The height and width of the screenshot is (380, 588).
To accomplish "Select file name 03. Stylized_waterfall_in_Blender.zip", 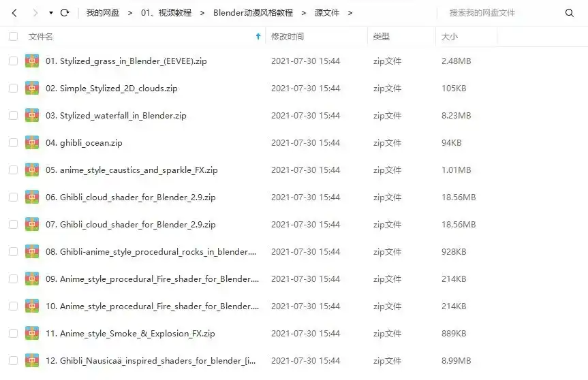I will click(116, 116).
